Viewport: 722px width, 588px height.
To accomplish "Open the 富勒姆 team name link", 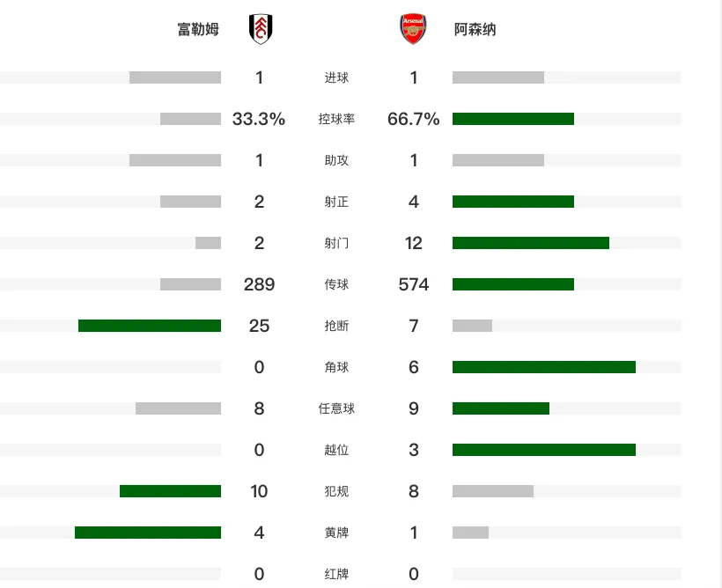I will (198, 29).
